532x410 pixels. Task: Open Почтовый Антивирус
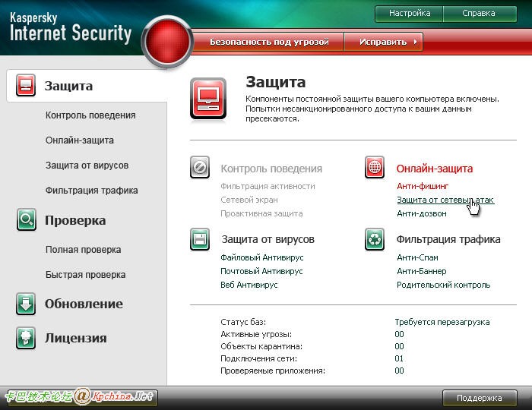coord(261,271)
